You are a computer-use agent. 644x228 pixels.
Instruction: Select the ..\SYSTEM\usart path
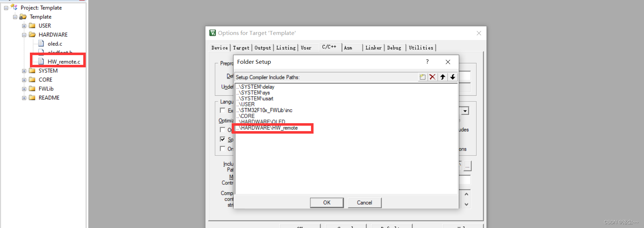tap(255, 98)
